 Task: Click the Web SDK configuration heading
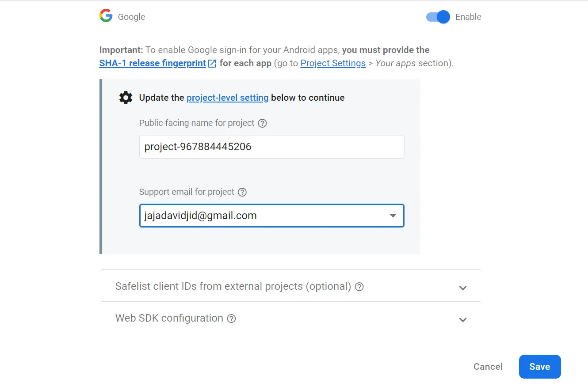click(168, 318)
